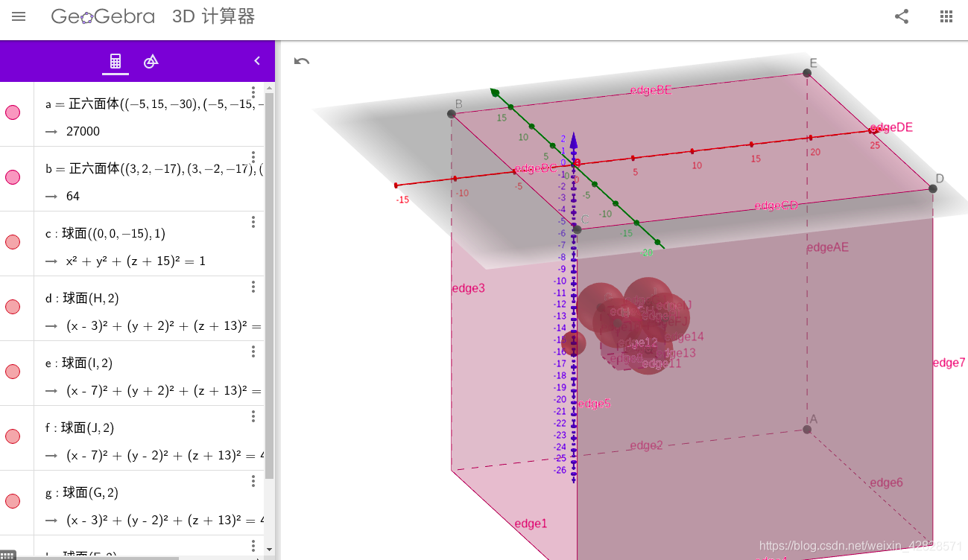Screen dimensions: 968x560
Task: Click the edgeBE label
Action: click(651, 90)
